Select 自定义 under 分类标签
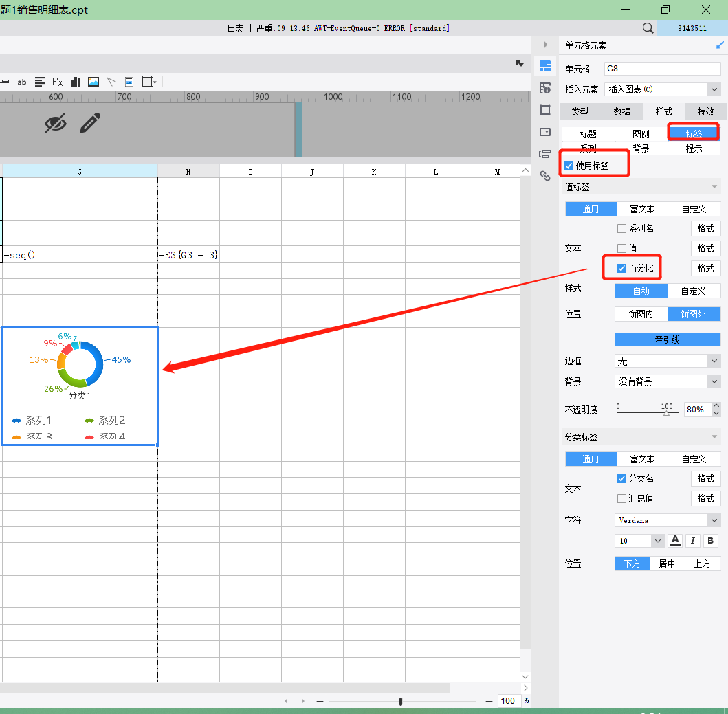The width and height of the screenshot is (728, 714). tap(694, 460)
